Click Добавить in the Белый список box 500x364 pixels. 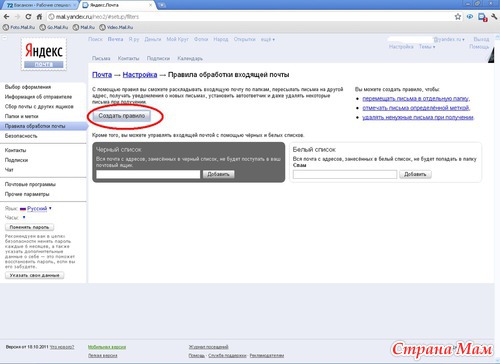(415, 174)
